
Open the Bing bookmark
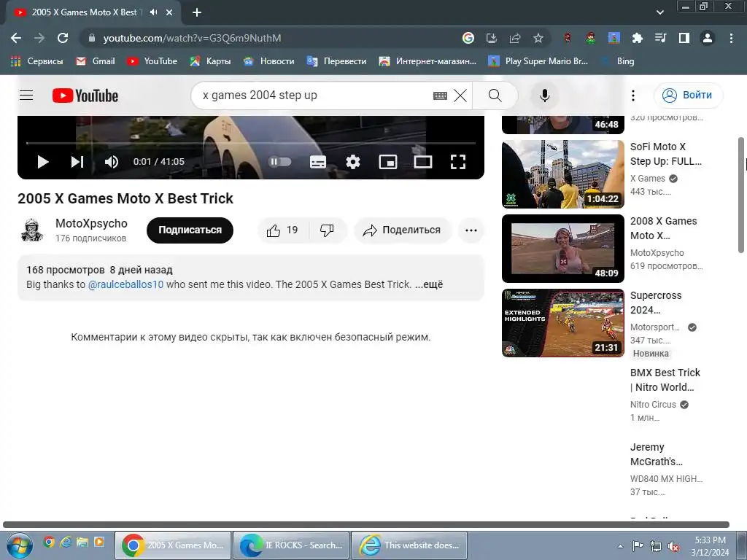click(618, 61)
